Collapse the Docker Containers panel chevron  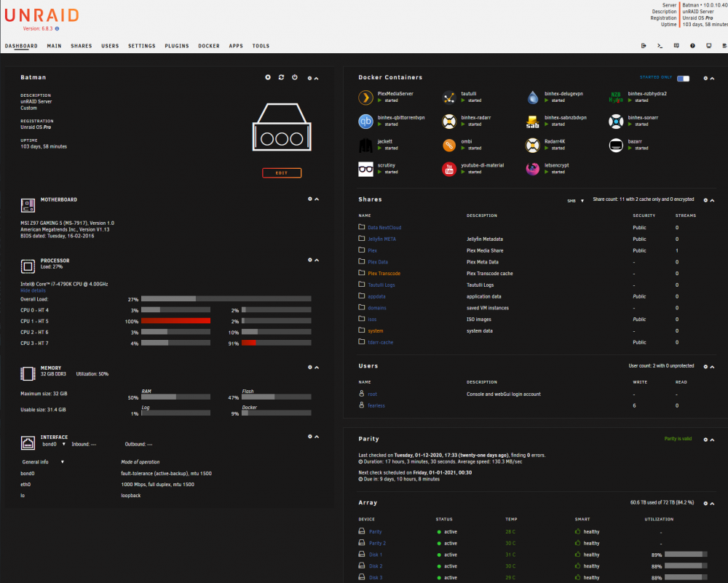pyautogui.click(x=712, y=79)
